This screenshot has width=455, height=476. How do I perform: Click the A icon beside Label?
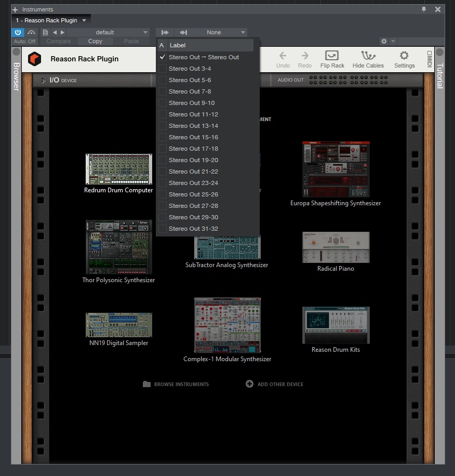pyautogui.click(x=162, y=45)
